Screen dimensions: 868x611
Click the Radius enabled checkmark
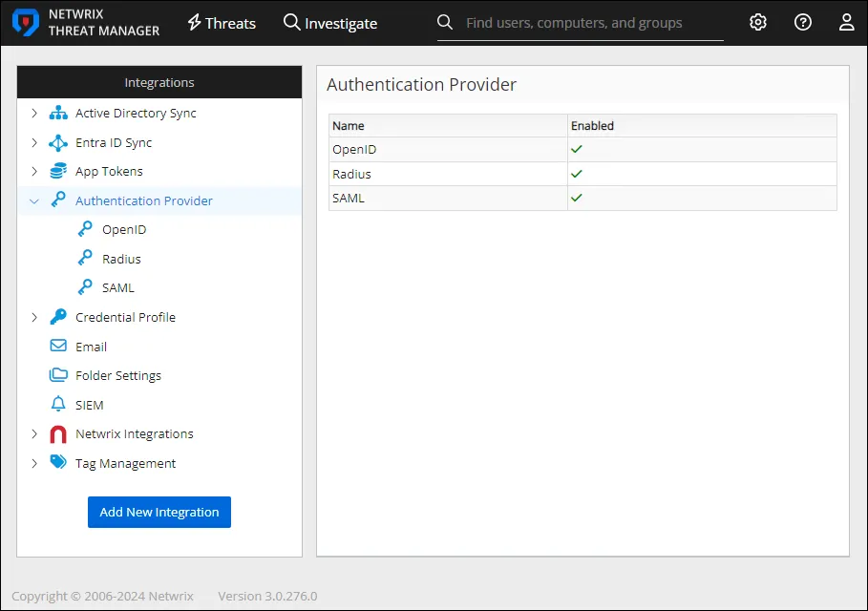(576, 173)
